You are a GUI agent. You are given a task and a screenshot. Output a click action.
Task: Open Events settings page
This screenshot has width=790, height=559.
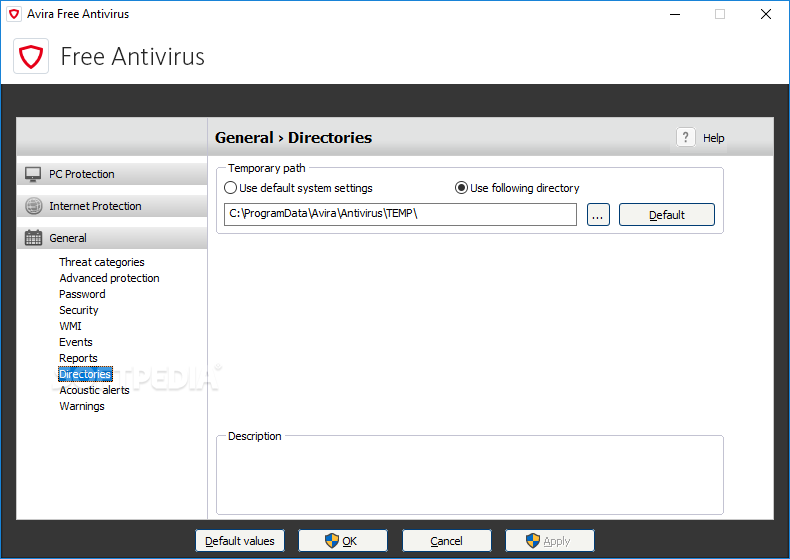coord(76,342)
